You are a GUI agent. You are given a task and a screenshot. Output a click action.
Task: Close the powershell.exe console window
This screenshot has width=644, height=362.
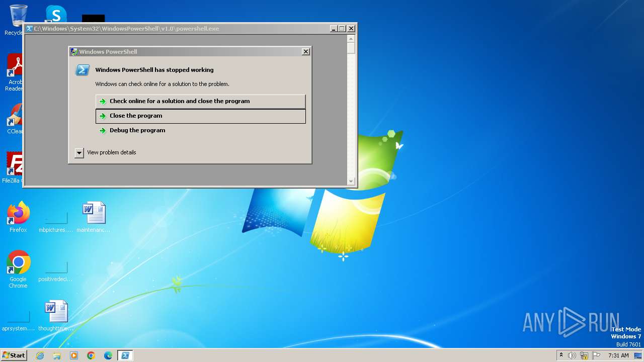[x=351, y=29]
